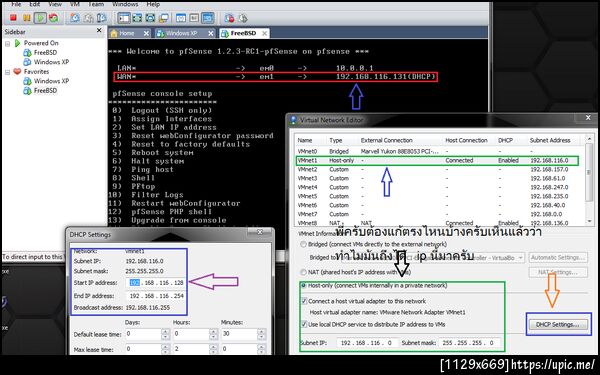Screen dimensions: 600x375
Task: Click the Start IP address field
Action: click(156, 283)
